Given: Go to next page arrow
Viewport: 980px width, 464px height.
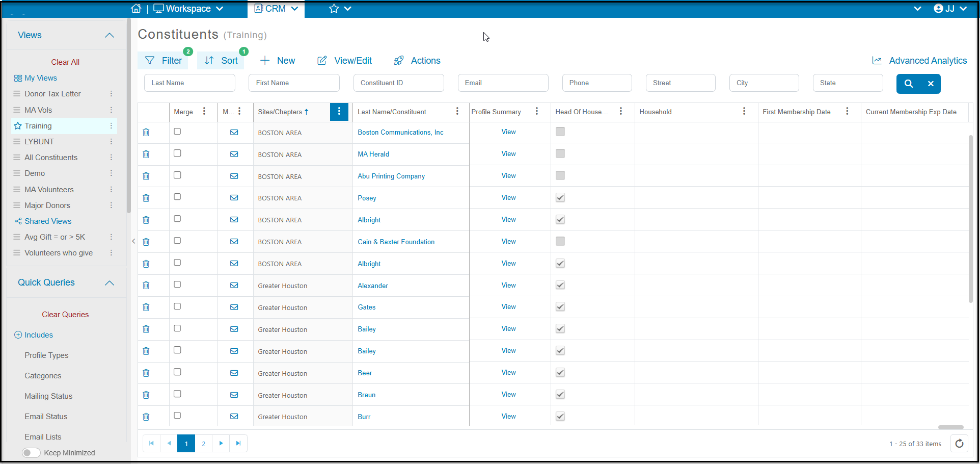Looking at the screenshot, I should [x=221, y=444].
